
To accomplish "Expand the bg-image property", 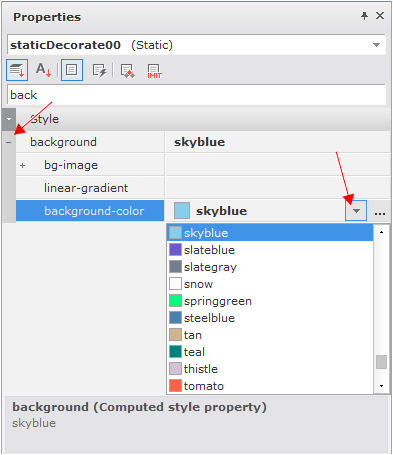I will [22, 165].
